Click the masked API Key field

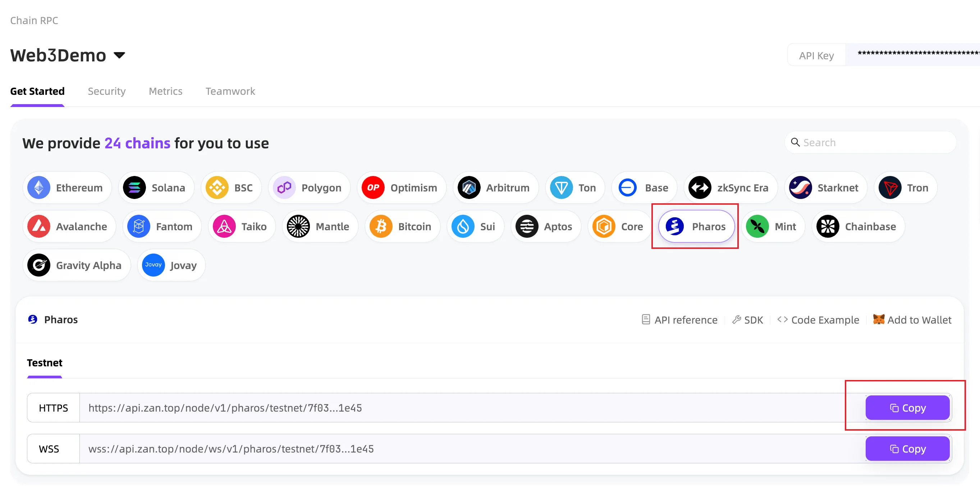coord(913,55)
